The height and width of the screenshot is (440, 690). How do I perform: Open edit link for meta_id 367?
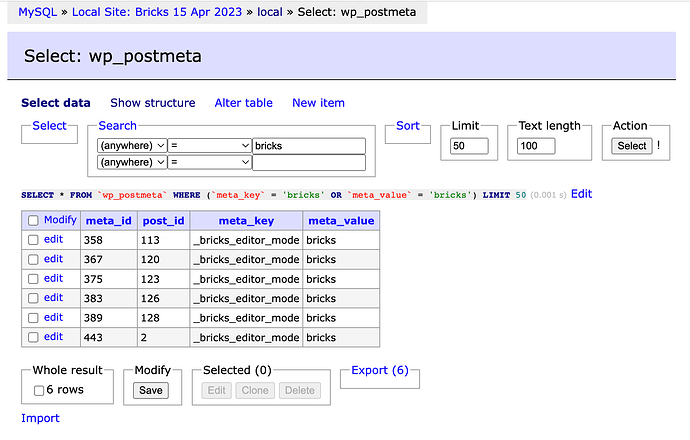point(53,259)
